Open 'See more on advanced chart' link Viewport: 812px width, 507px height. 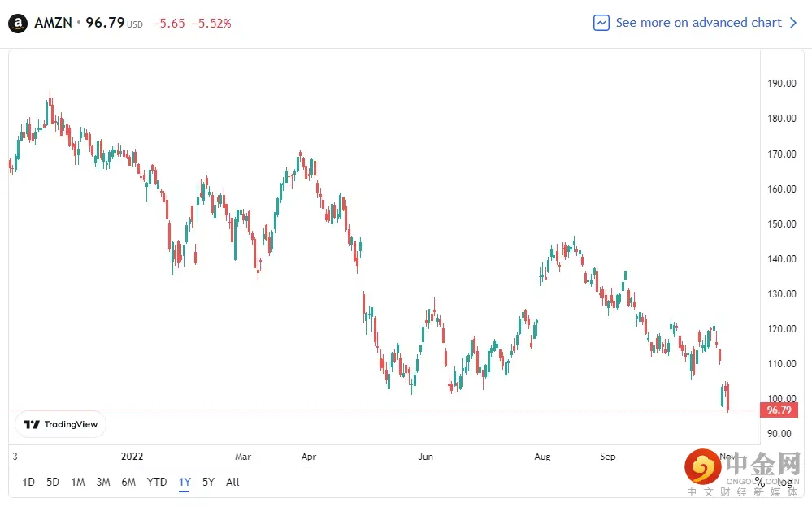point(698,23)
